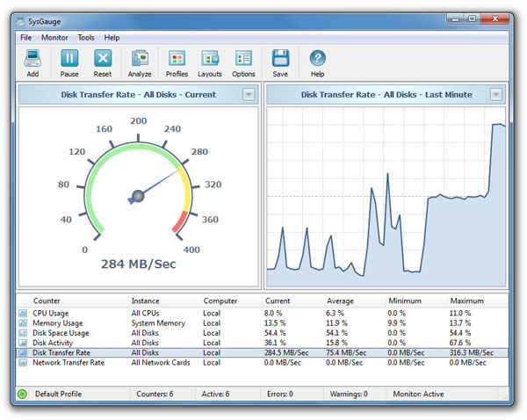Click the green status indicator icon
This screenshot has height=420, width=527.
(x=22, y=394)
